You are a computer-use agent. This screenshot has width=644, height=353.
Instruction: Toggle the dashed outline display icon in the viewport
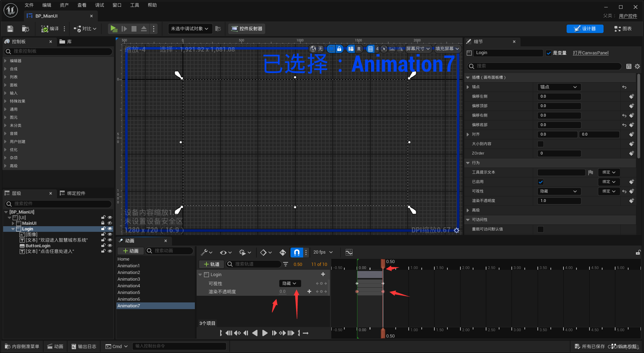(x=331, y=49)
